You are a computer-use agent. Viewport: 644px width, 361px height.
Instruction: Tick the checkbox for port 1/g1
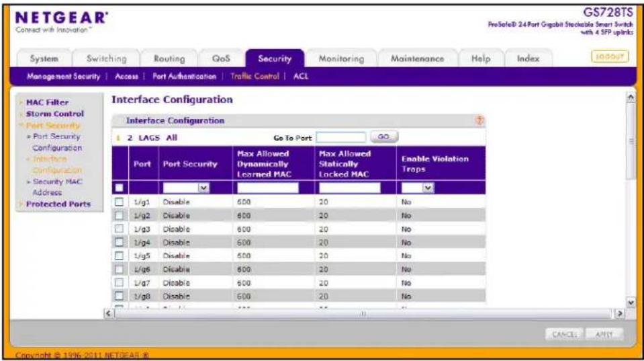tap(119, 202)
